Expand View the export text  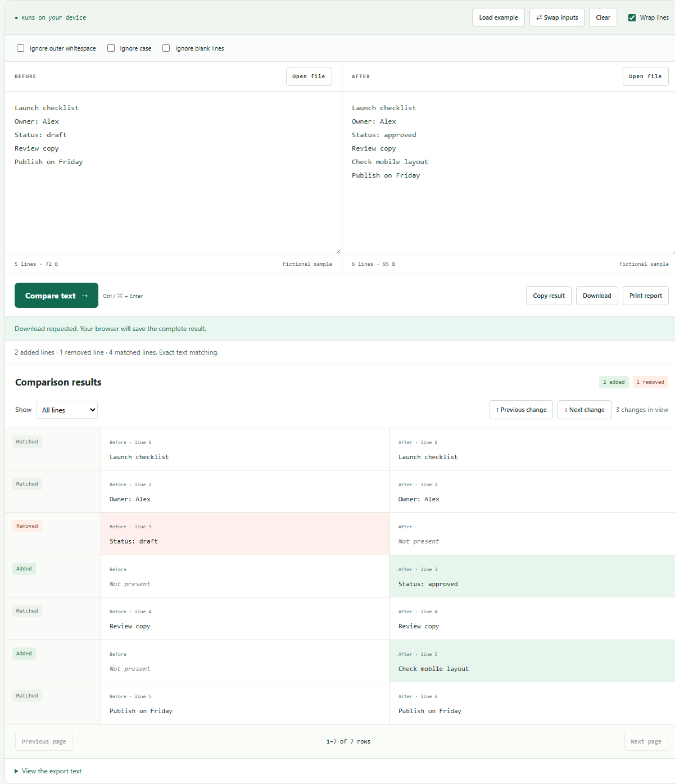(48, 771)
